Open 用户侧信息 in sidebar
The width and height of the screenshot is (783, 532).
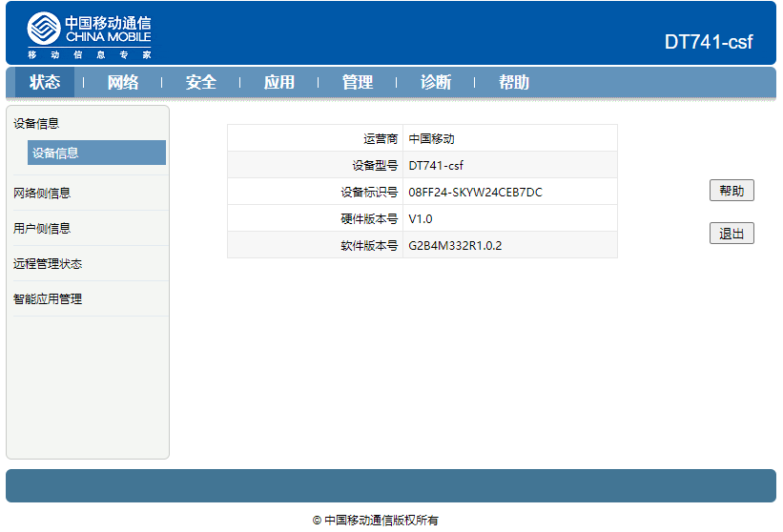[x=42, y=229]
